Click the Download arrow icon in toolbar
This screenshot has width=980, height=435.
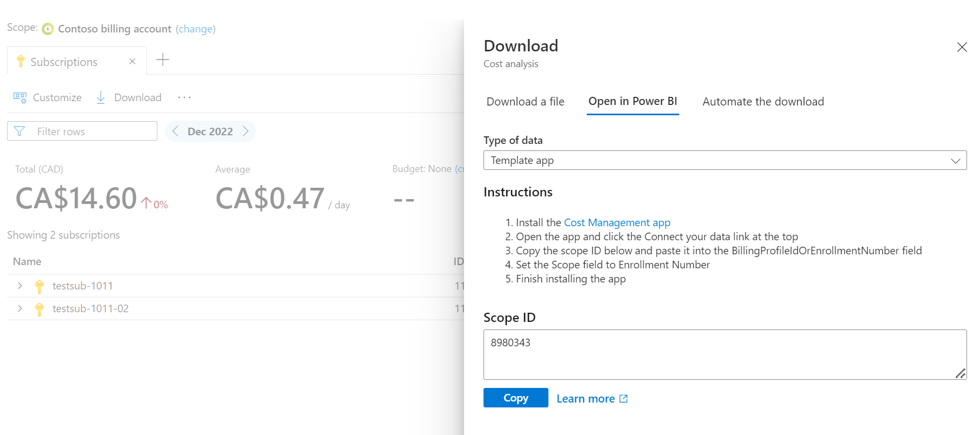pyautogui.click(x=101, y=97)
